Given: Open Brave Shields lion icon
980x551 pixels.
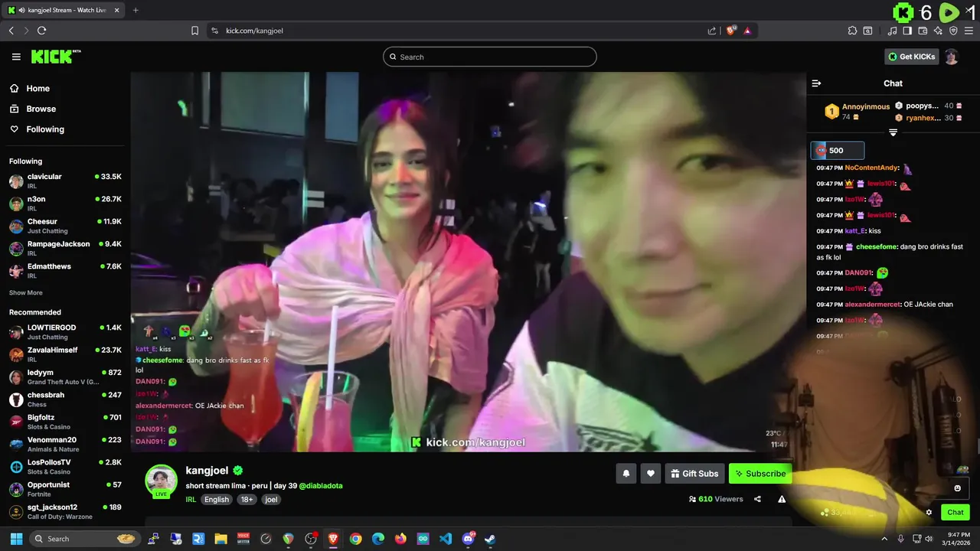Looking at the screenshot, I should click(x=730, y=31).
